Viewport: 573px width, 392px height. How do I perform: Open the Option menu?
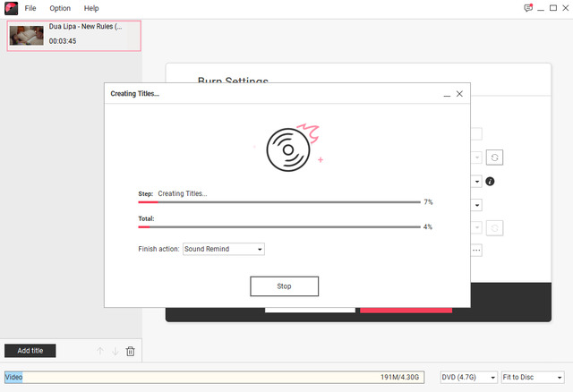click(x=60, y=8)
